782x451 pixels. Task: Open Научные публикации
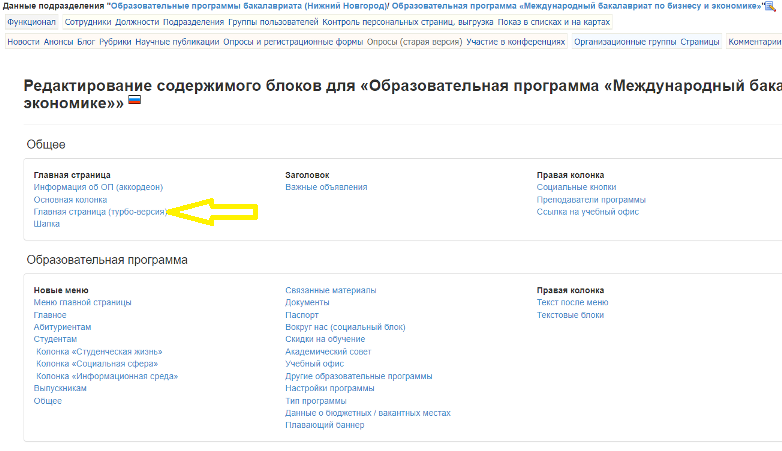tap(177, 42)
